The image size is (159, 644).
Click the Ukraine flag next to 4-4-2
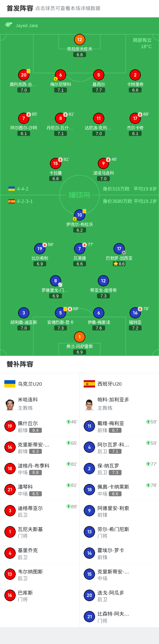[x=12, y=189]
